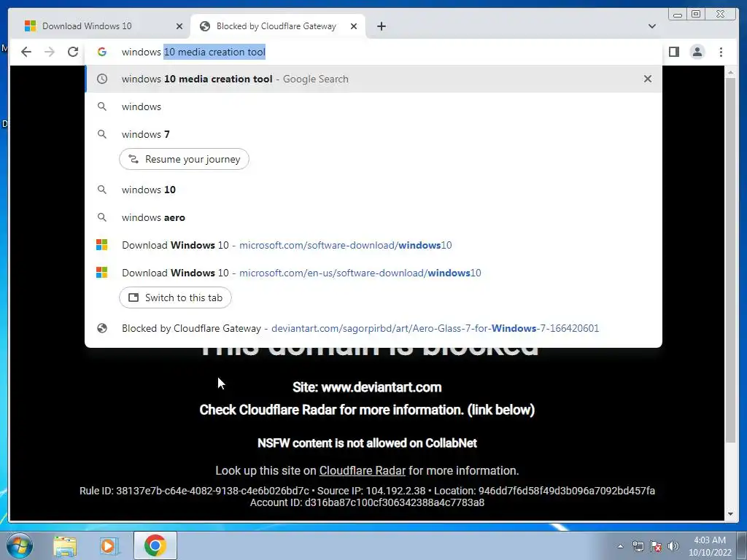This screenshot has width=747, height=560.
Task: Click the Google icon in the address bar
Action: (x=102, y=52)
